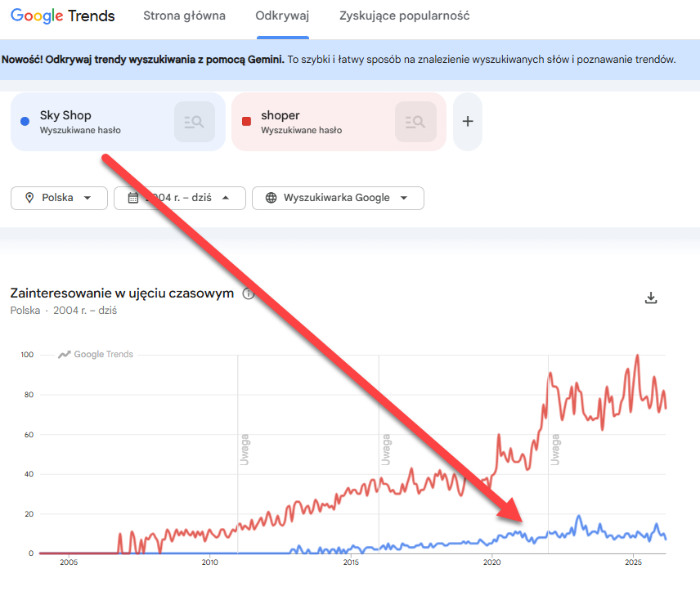Click the help icon beside chart title
700x600 pixels.
249,293
